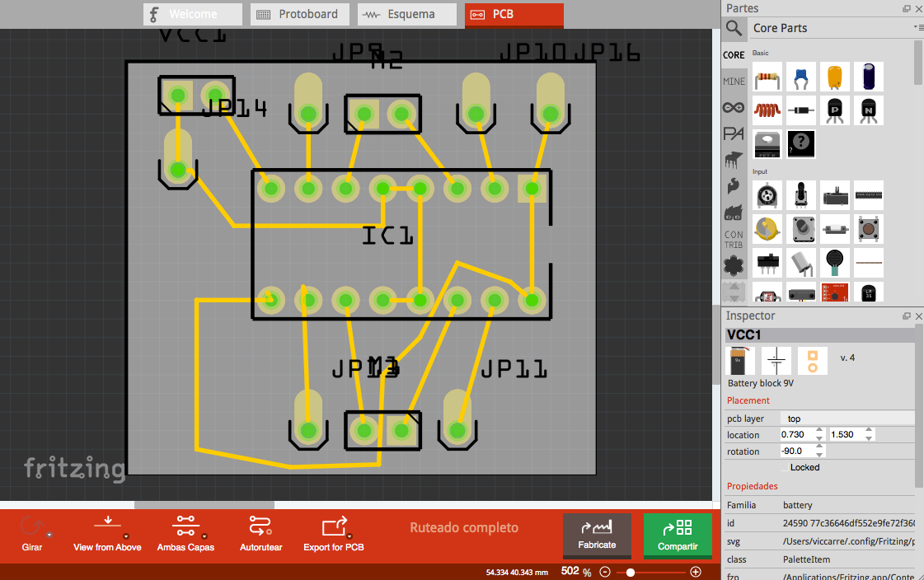Open the MINE parts bin
Image resolution: width=924 pixels, height=580 pixels.
733,81
